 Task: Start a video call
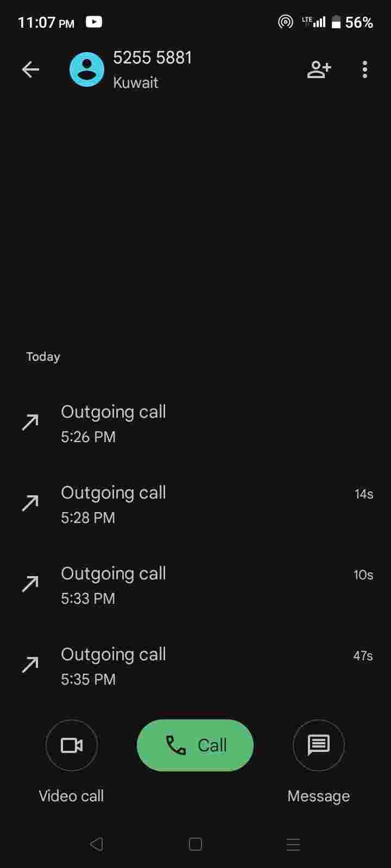[x=72, y=745]
